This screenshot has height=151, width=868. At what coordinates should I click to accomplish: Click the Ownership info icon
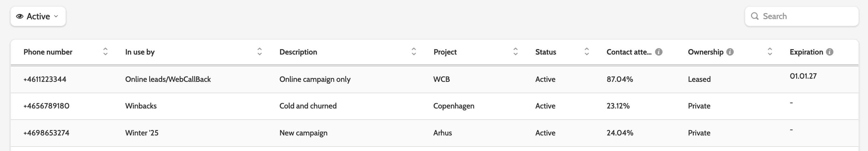point(730,52)
